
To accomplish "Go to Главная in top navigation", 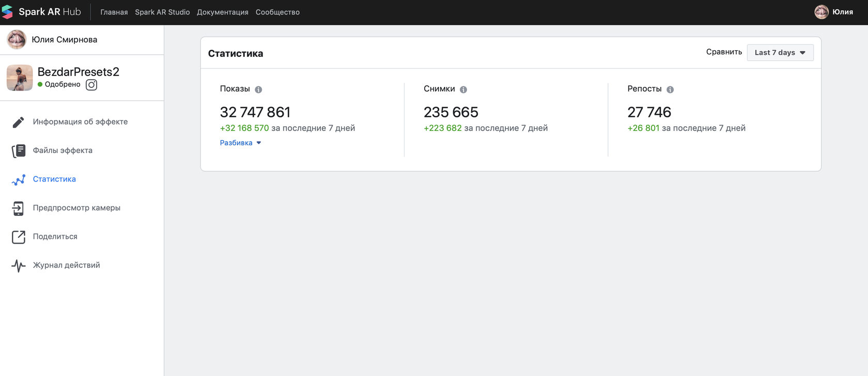I will click(114, 12).
